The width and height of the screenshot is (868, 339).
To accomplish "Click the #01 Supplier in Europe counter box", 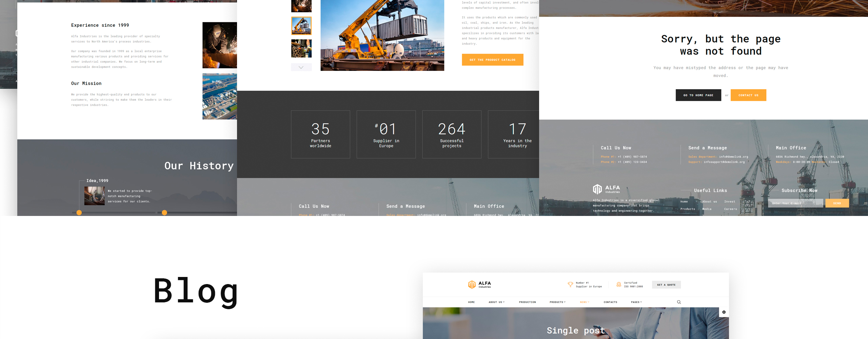I will click(x=386, y=134).
